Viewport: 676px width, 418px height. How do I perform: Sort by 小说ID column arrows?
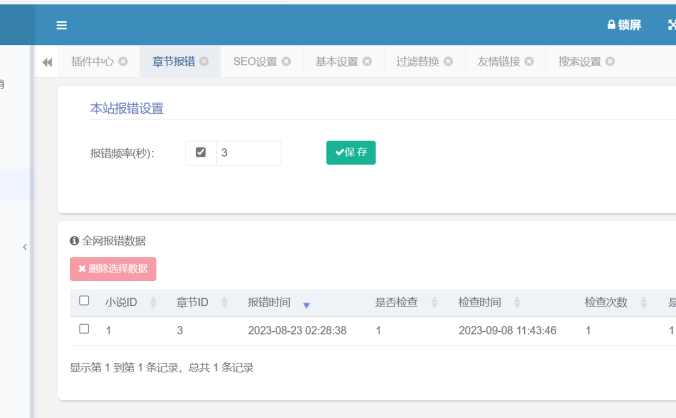coord(153,303)
